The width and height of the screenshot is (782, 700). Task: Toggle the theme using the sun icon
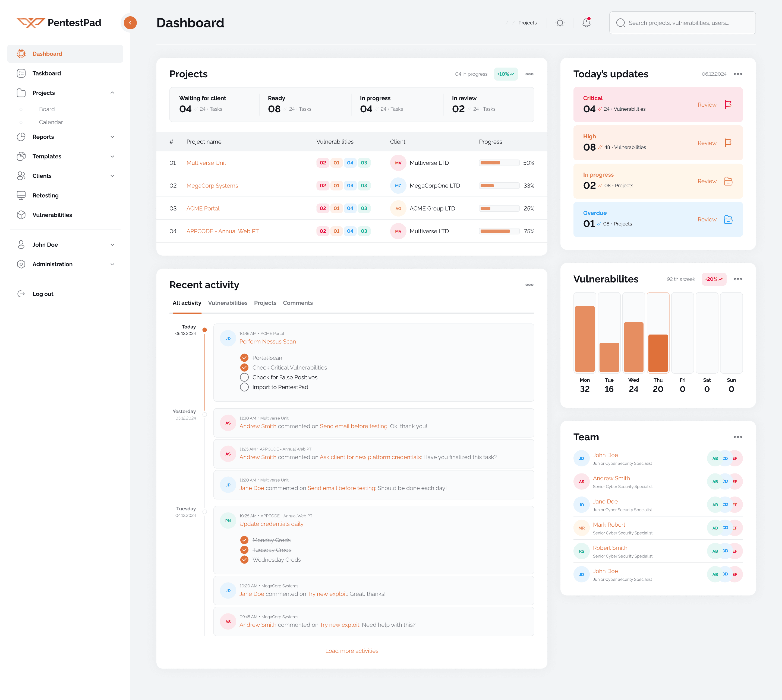[x=560, y=23]
